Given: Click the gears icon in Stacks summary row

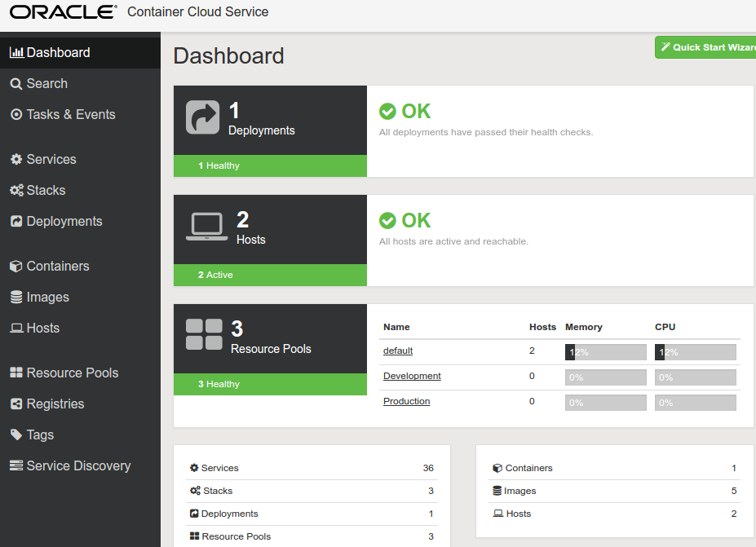Looking at the screenshot, I should 195,491.
